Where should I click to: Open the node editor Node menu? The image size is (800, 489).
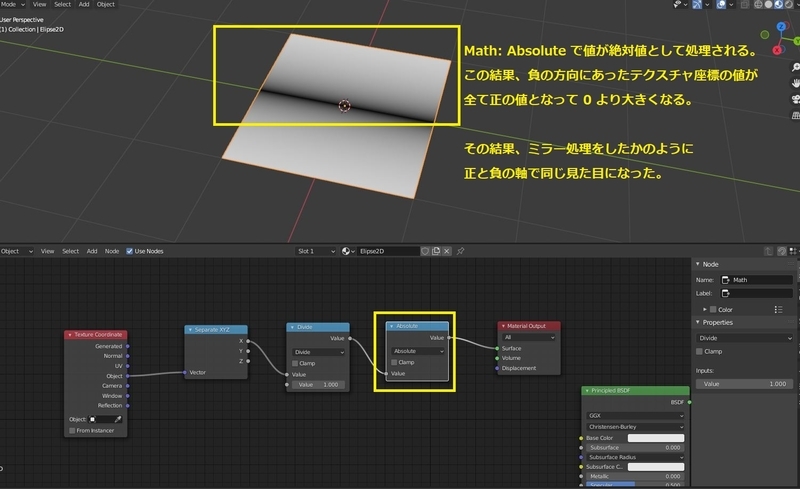click(x=112, y=251)
